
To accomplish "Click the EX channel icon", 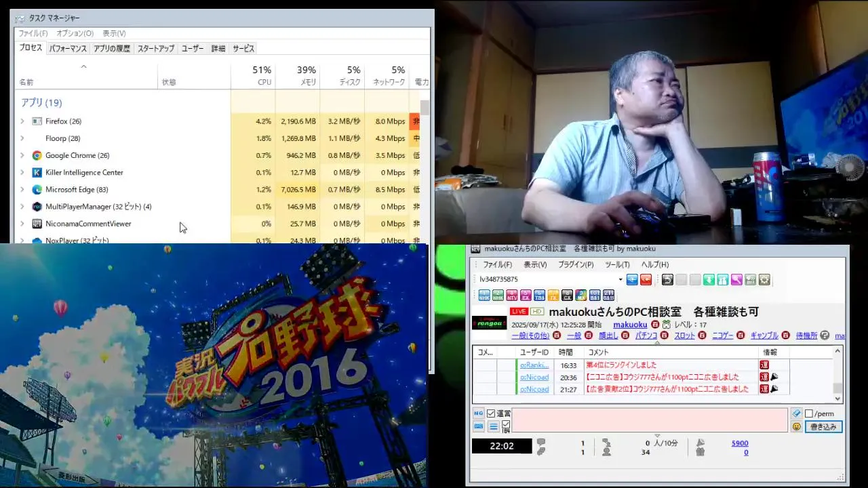I will tap(526, 296).
